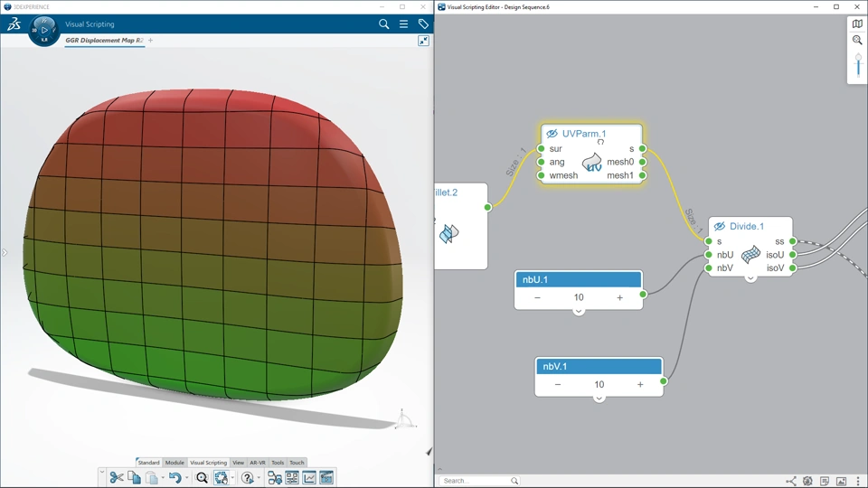Switch to the View toolbar tab
The image size is (868, 488).
click(x=238, y=463)
